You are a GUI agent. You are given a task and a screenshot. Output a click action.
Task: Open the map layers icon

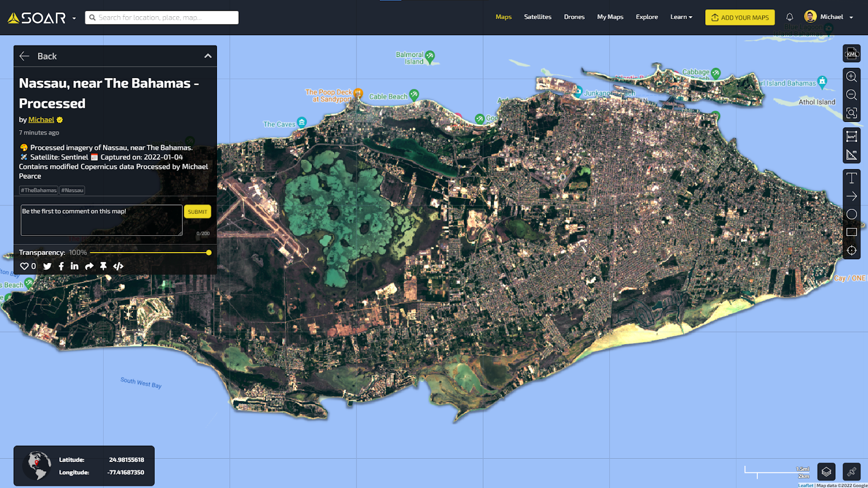(x=826, y=472)
